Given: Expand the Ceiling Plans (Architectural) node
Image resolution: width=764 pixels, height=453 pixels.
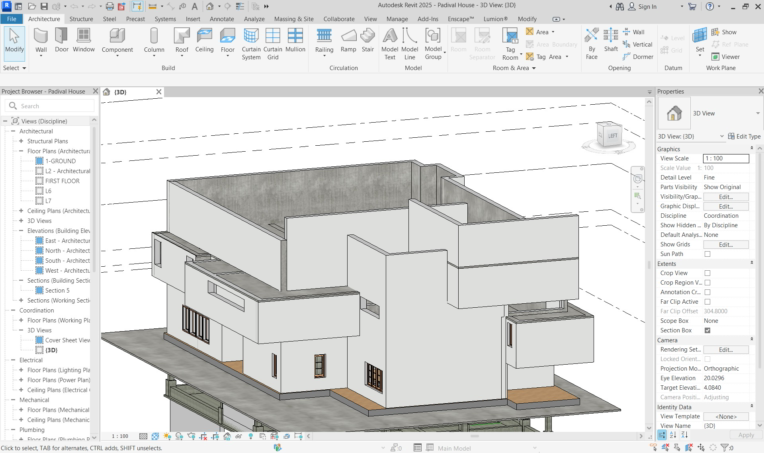Looking at the screenshot, I should [x=21, y=210].
